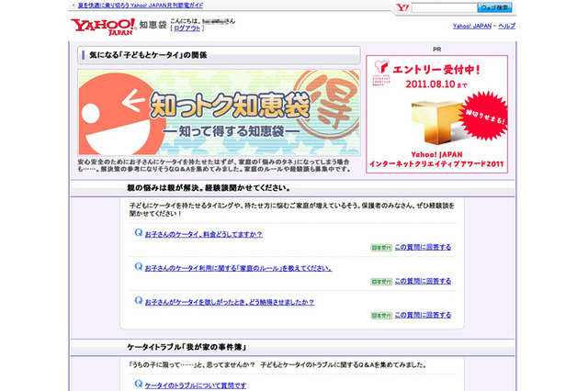
Task: Answer the 料金どうしてますか question via この質問に回答する
Action: 423,247
